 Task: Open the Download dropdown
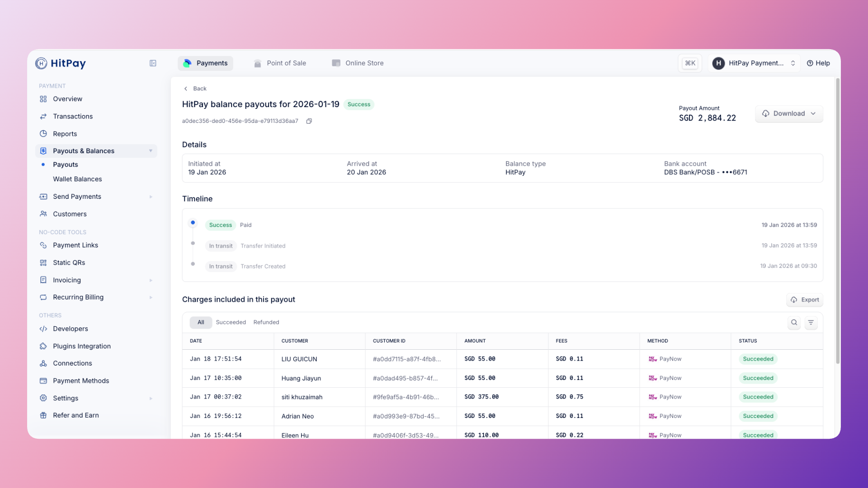tap(789, 114)
